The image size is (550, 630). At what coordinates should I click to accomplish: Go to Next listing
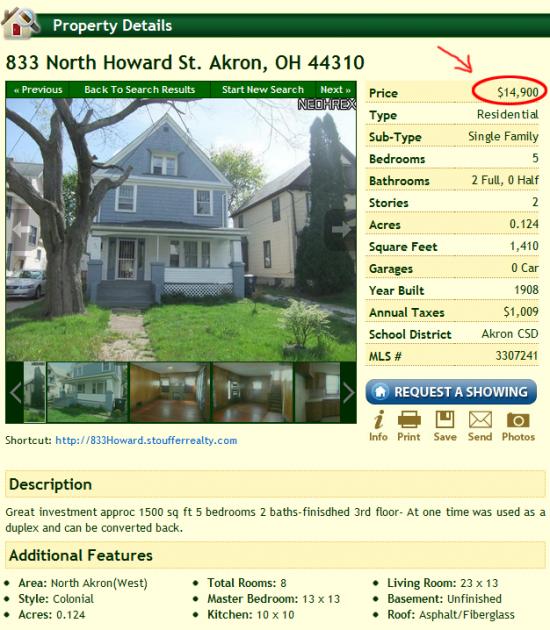[335, 90]
